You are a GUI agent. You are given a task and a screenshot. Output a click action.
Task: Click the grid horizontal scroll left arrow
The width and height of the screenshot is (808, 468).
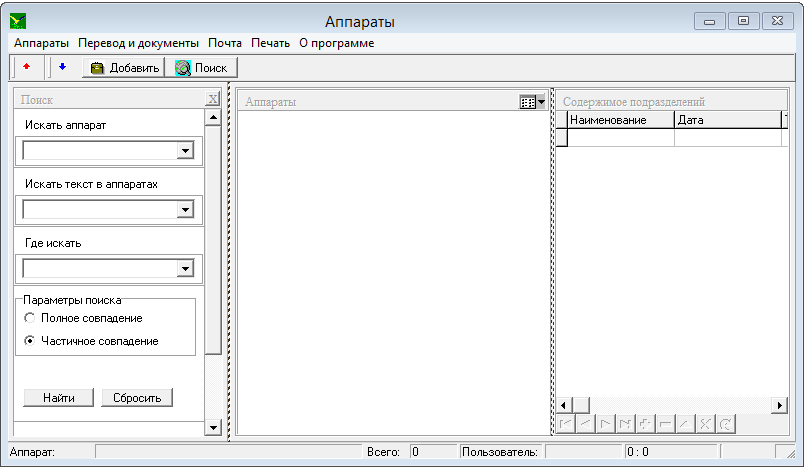click(564, 406)
